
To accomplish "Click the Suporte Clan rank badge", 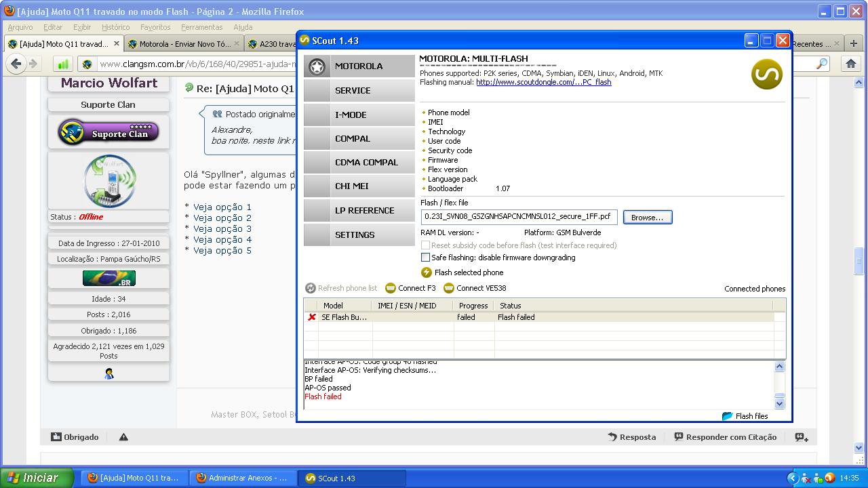I will coord(108,132).
